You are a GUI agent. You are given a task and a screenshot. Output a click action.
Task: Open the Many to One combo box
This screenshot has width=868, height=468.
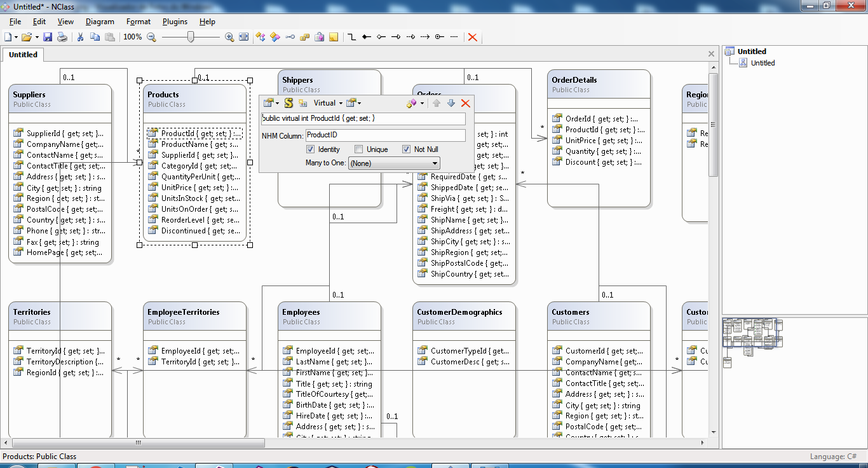click(394, 163)
